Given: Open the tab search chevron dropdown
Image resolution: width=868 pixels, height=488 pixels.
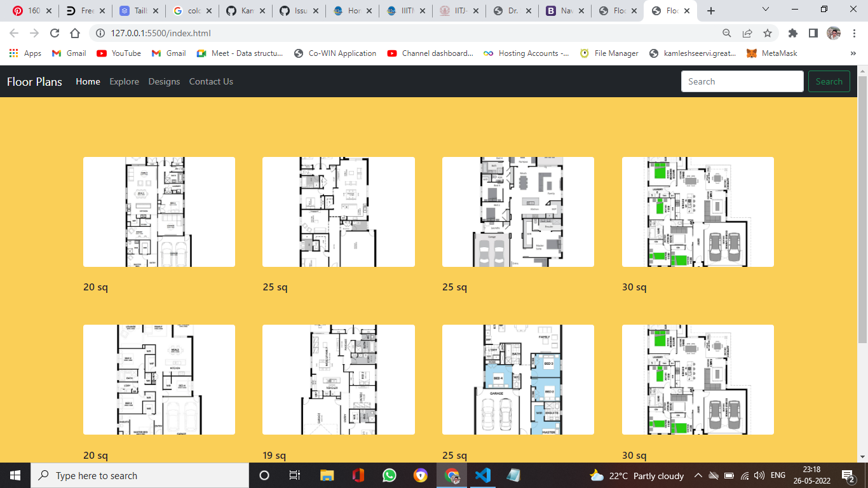Looking at the screenshot, I should coord(765,10).
